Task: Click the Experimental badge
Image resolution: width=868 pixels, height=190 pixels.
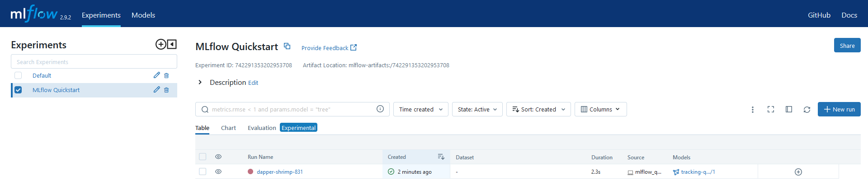Action: (x=298, y=128)
